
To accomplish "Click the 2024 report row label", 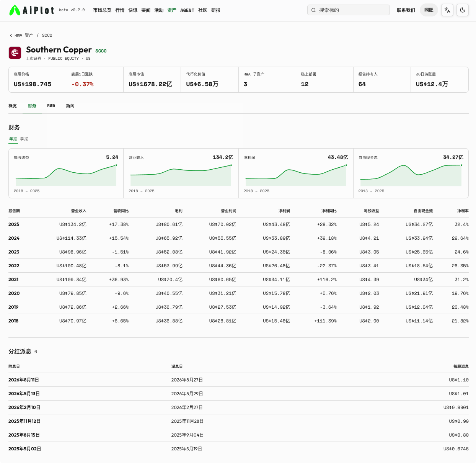I will tap(14, 238).
